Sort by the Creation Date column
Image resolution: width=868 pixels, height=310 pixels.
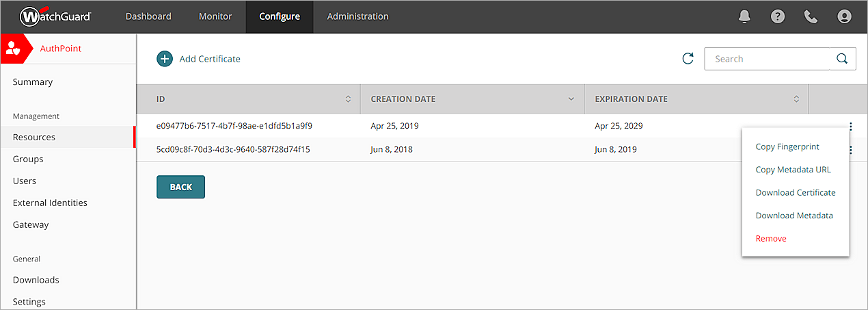(571, 99)
